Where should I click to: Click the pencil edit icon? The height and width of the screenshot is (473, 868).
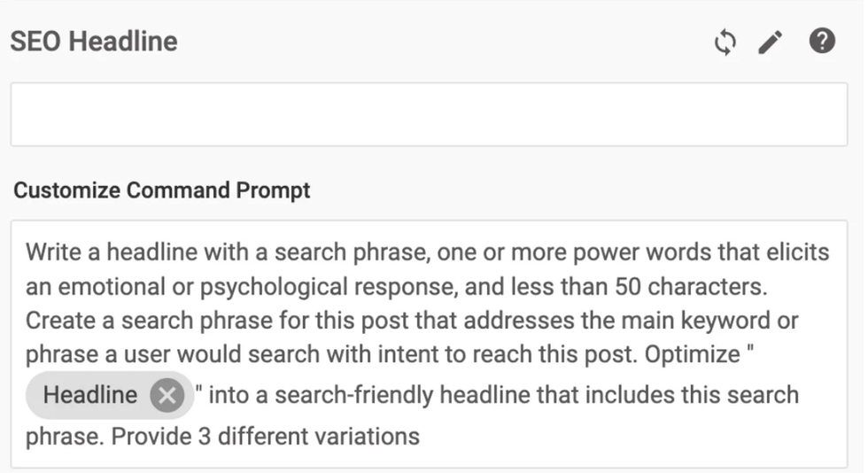coord(771,43)
